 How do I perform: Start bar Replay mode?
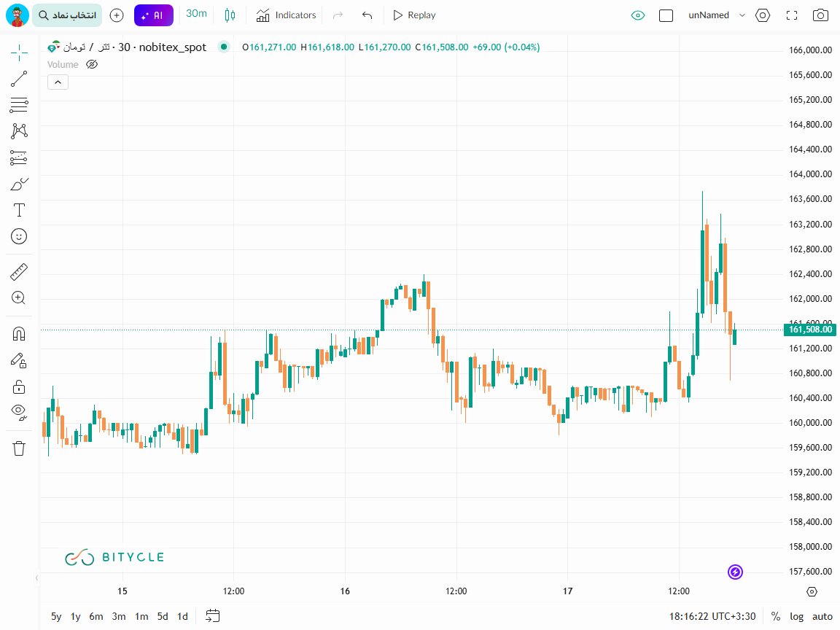413,15
